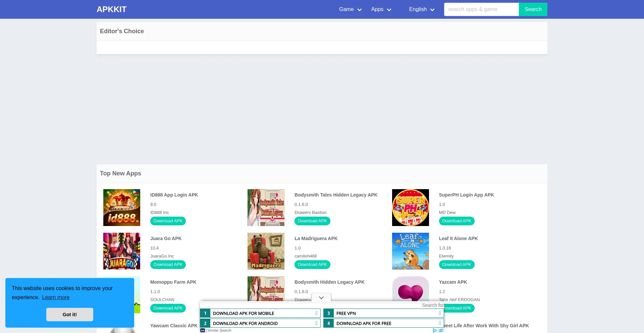Click the Eternity developer name

click(446, 256)
